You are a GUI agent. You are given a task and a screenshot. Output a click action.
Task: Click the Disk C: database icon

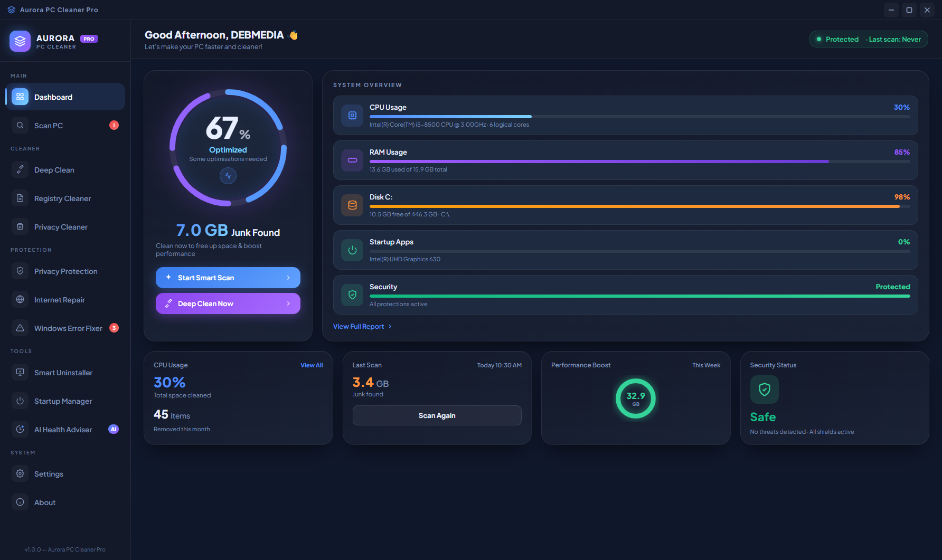point(352,205)
